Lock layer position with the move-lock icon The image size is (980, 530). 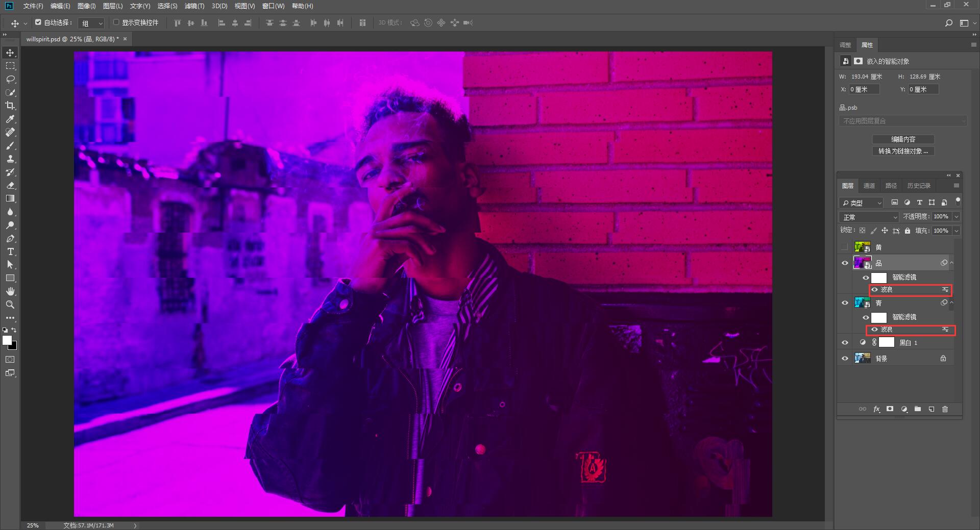885,231
